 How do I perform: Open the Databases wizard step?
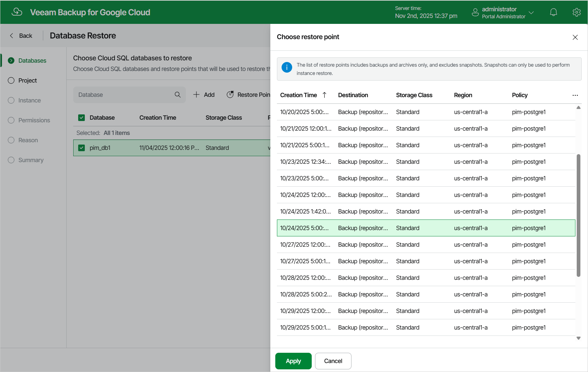27,61
